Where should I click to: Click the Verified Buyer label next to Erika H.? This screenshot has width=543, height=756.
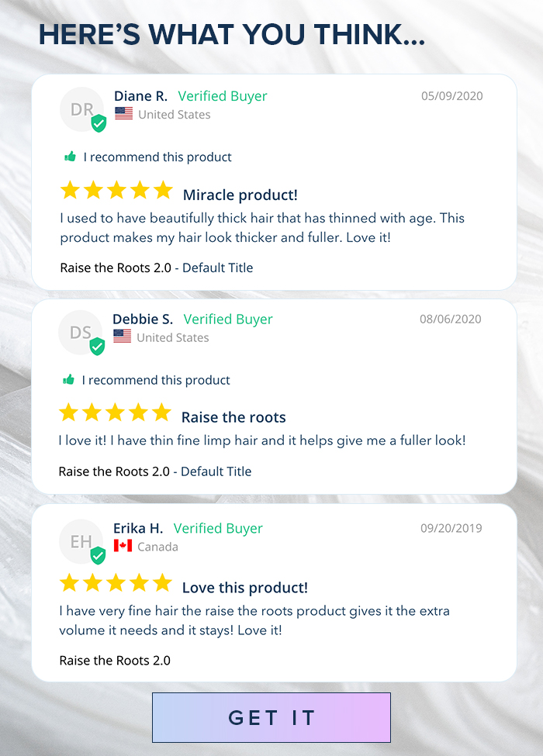point(218,529)
